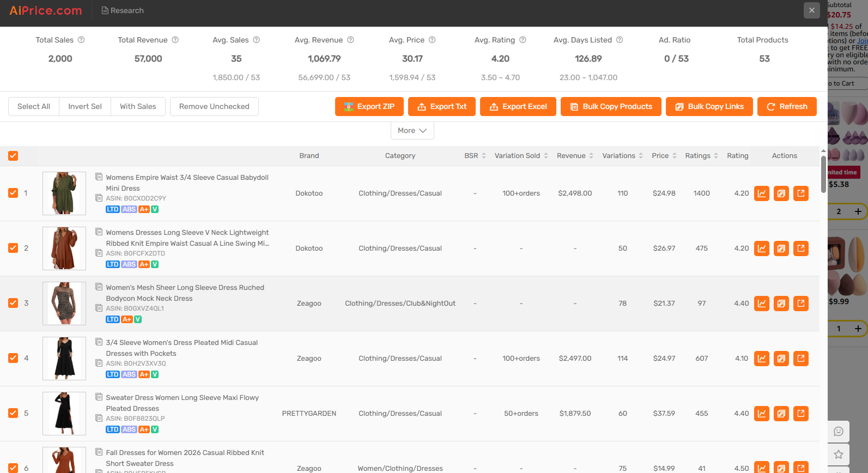The image size is (868, 473).
Task: Click the Export Excel button
Action: 518,107
